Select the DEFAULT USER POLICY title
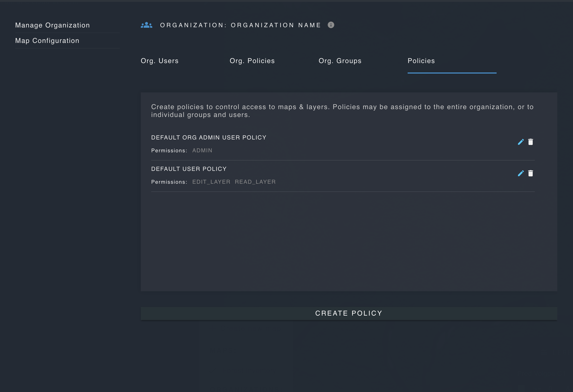573x392 pixels. coord(189,169)
